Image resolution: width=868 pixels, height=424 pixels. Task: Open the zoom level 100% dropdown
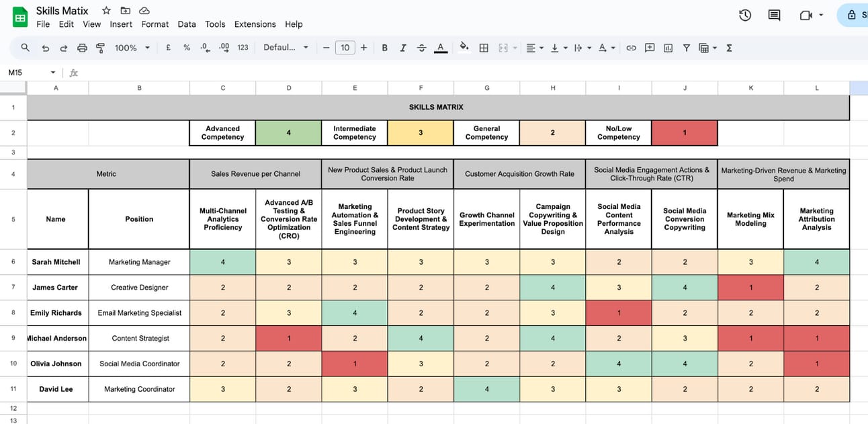(132, 48)
